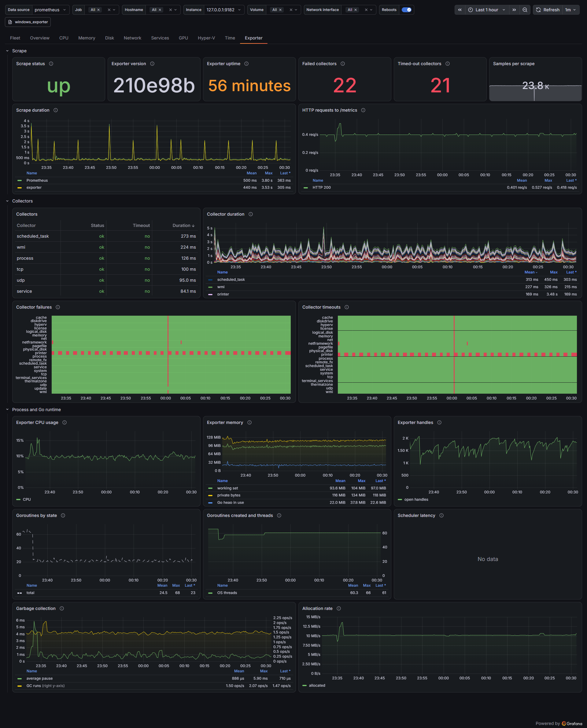Toggle working set series in memory legend
Image resolution: width=587 pixels, height=728 pixels.
(x=227, y=488)
